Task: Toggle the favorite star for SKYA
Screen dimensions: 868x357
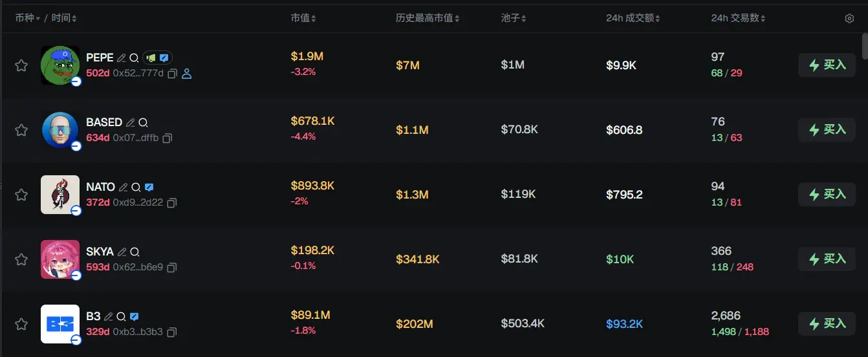Action: tap(21, 259)
